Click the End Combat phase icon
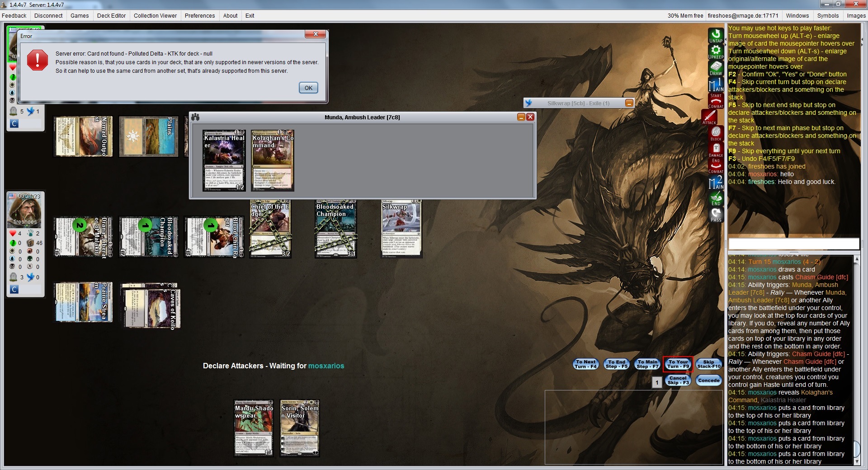Viewport: 868px width, 470px height. tap(716, 166)
